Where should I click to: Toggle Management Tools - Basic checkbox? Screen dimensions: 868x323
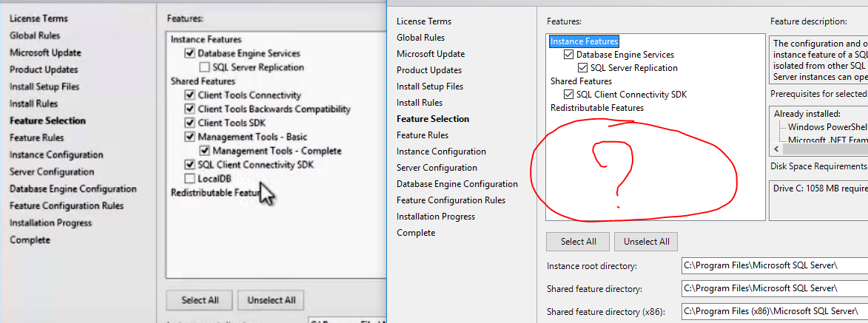190,137
